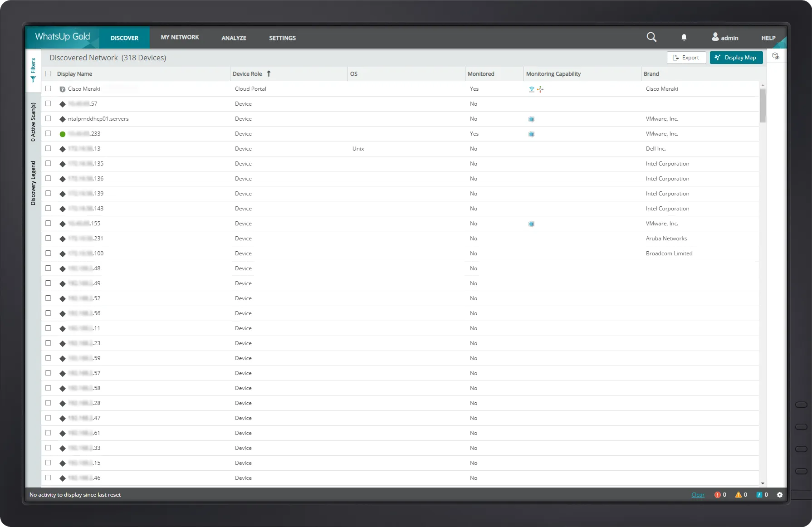812x527 pixels.
Task: Click the Clear link in the status bar
Action: click(x=697, y=495)
